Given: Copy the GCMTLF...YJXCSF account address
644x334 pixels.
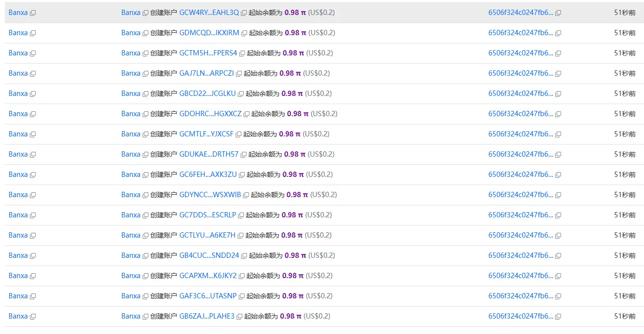Looking at the screenshot, I should pos(238,134).
